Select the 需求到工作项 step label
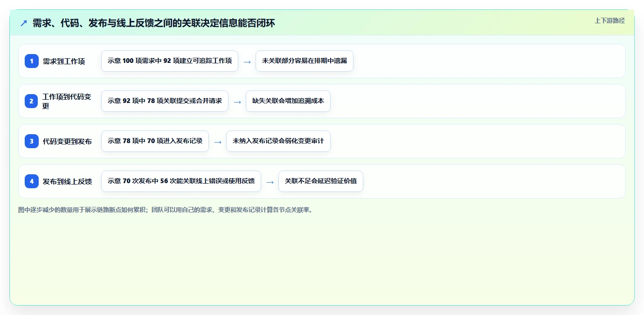 (x=64, y=61)
